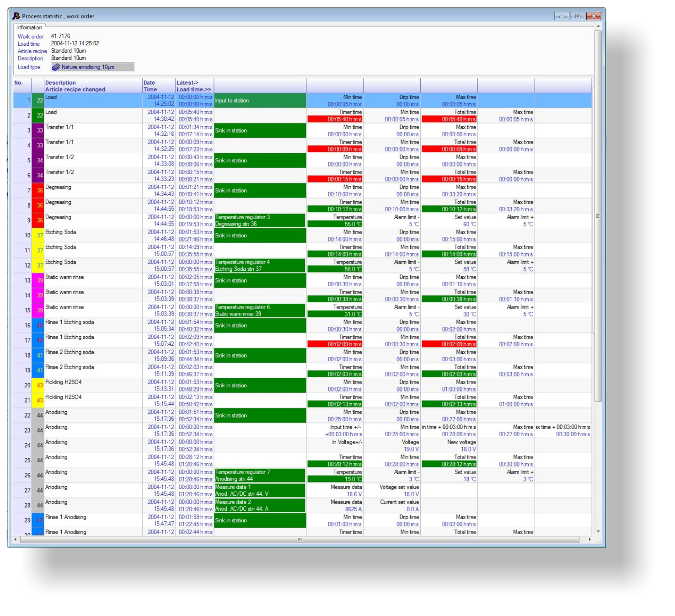Viewport: 675px width, 616px height.
Task: Click the Date Time column header
Action: coord(158,86)
